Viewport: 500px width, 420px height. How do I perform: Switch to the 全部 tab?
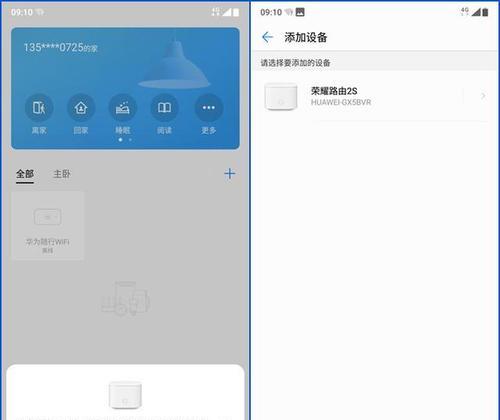tap(25, 174)
